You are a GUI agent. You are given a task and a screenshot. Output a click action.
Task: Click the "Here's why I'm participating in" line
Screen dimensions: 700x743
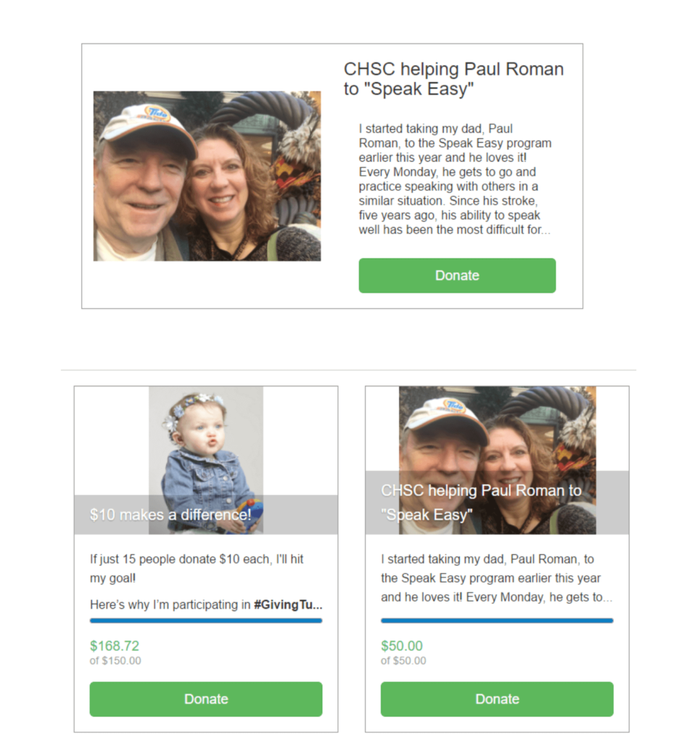170,604
